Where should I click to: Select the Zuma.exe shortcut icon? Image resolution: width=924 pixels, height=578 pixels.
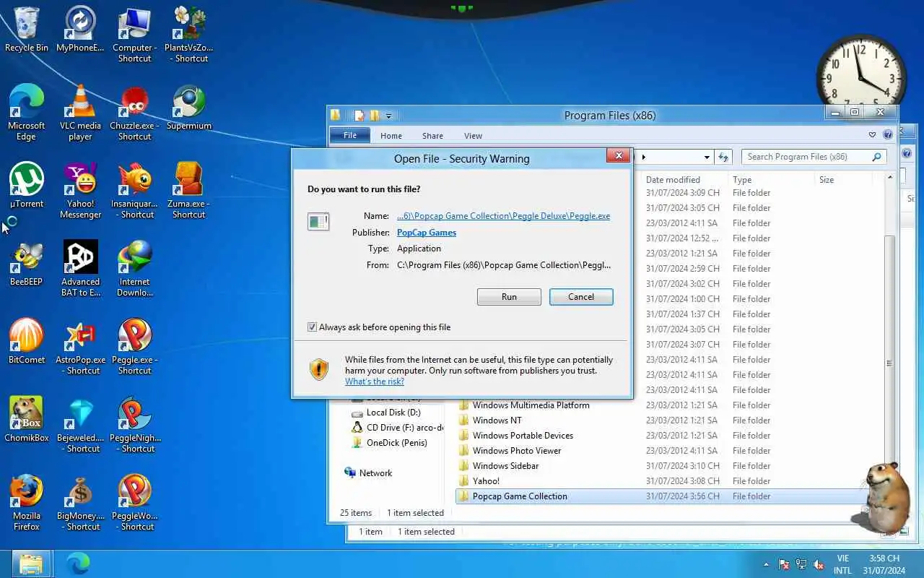[189, 191]
